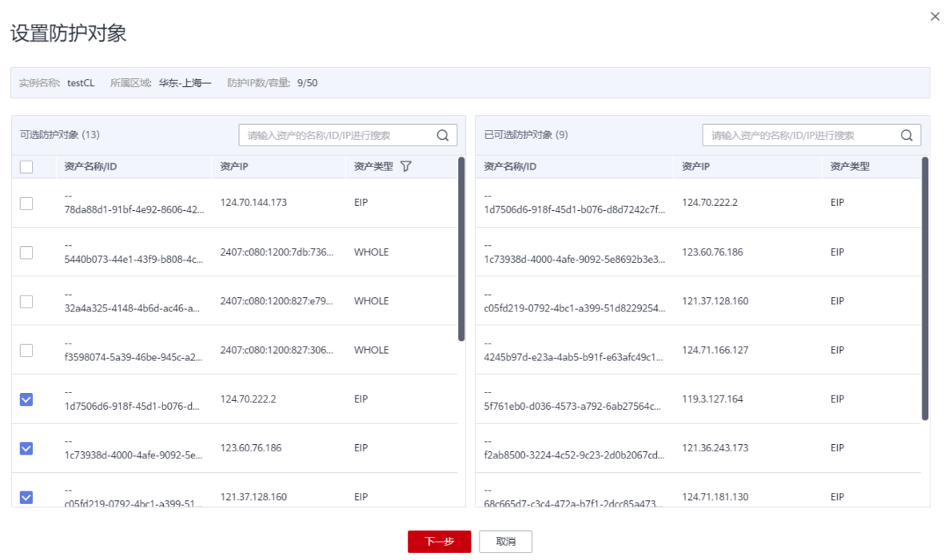Screen dimensions: 952x560
Task: Click IP 123.60.76.186 in right list
Action: pyautogui.click(x=712, y=252)
